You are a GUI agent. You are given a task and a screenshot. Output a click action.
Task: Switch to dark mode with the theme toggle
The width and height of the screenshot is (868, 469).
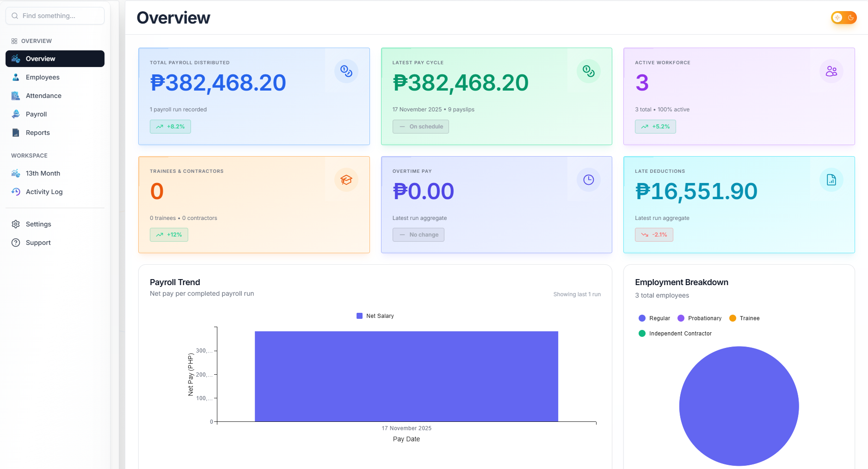844,17
